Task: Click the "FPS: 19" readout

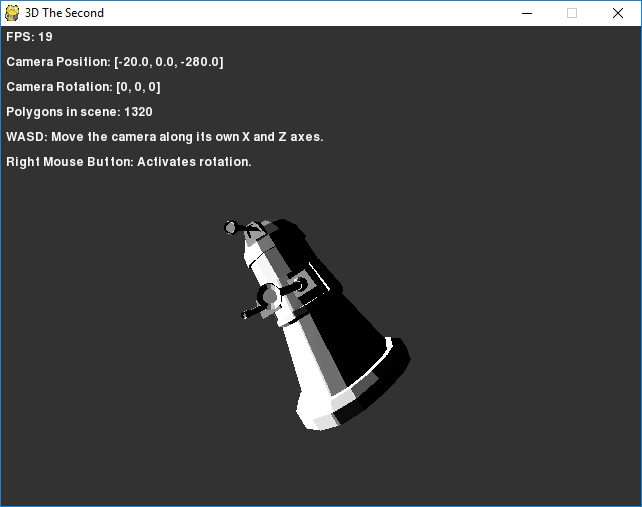Action: point(29,37)
